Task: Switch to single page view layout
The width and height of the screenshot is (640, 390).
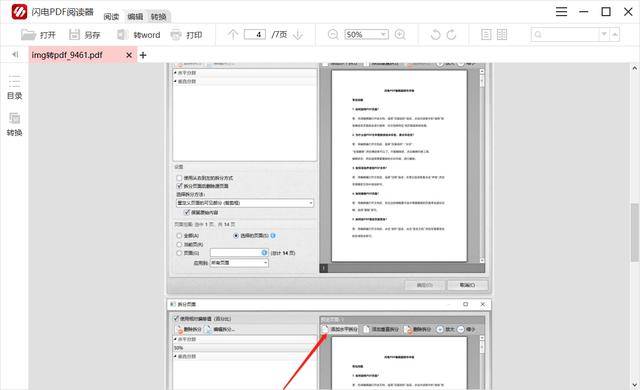Action: point(486,35)
